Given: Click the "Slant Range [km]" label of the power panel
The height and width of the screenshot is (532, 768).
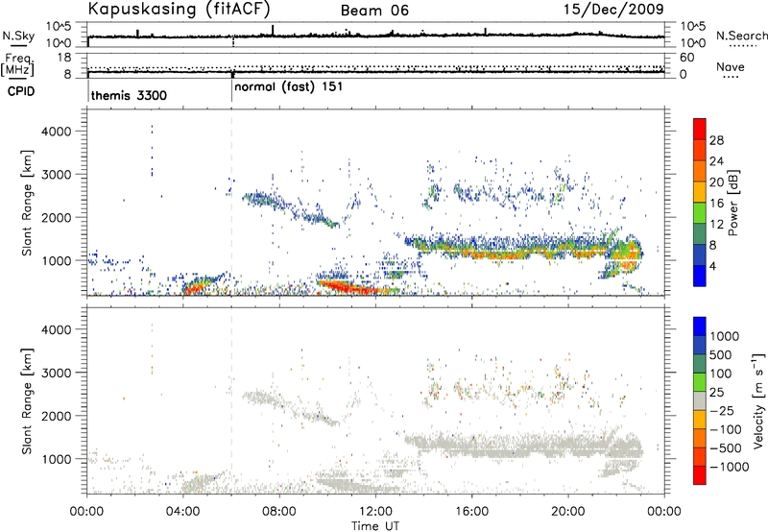Looking at the screenshot, I should [x=27, y=203].
